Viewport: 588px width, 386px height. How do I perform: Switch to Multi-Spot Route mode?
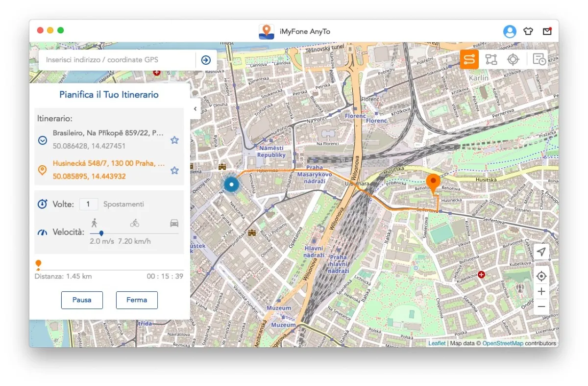coord(491,59)
